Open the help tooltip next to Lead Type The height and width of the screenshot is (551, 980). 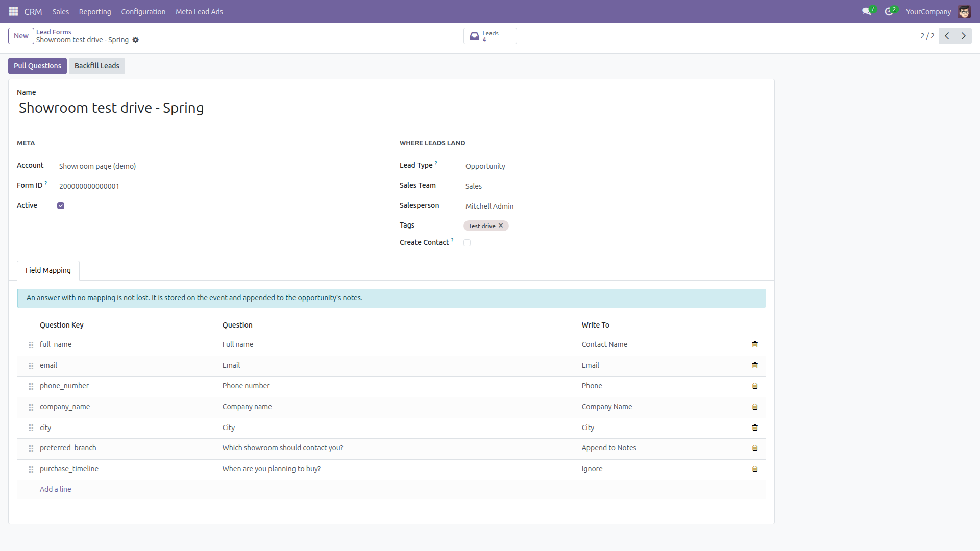click(436, 163)
